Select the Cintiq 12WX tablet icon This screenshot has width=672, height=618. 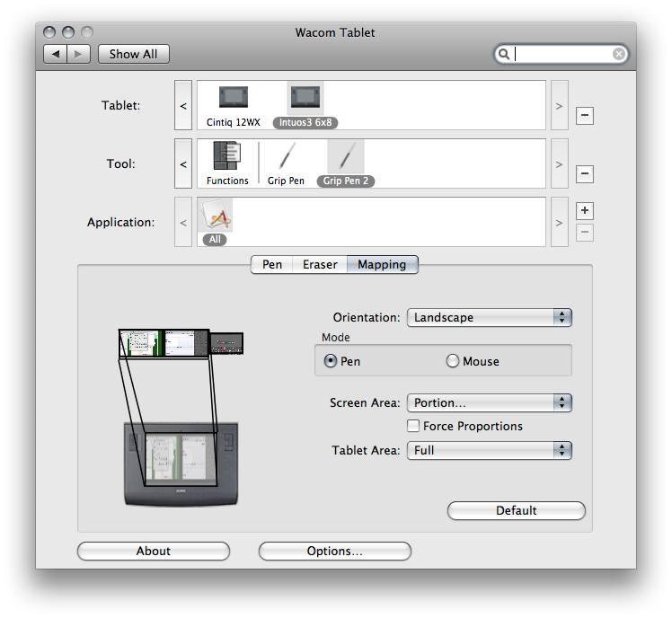(x=234, y=97)
